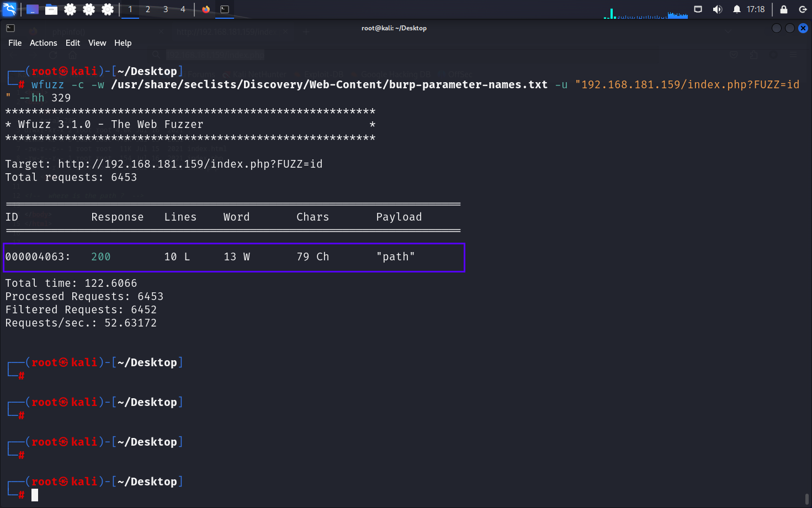Click the gear launcher beside workspace 1
Image resolution: width=812 pixels, height=508 pixels.
(x=108, y=9)
